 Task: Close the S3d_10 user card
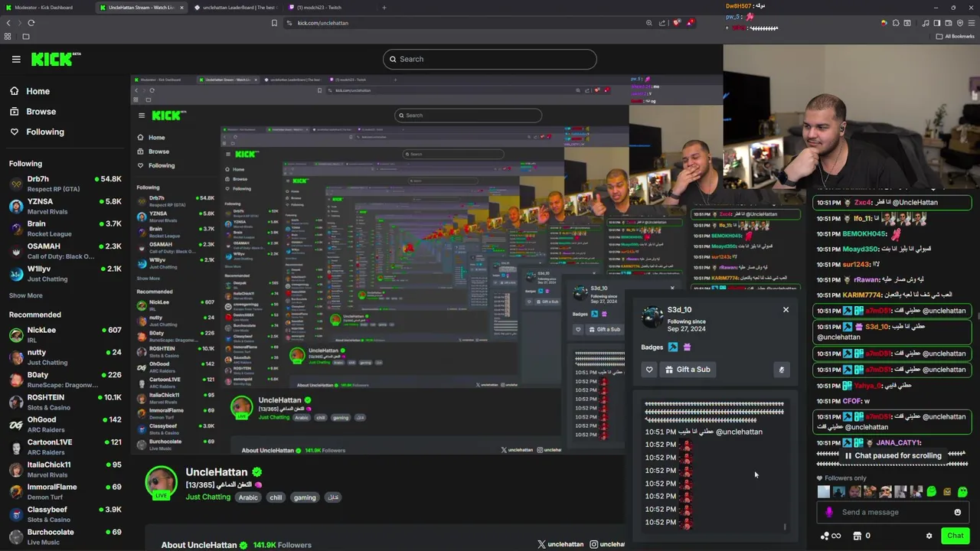coord(786,310)
